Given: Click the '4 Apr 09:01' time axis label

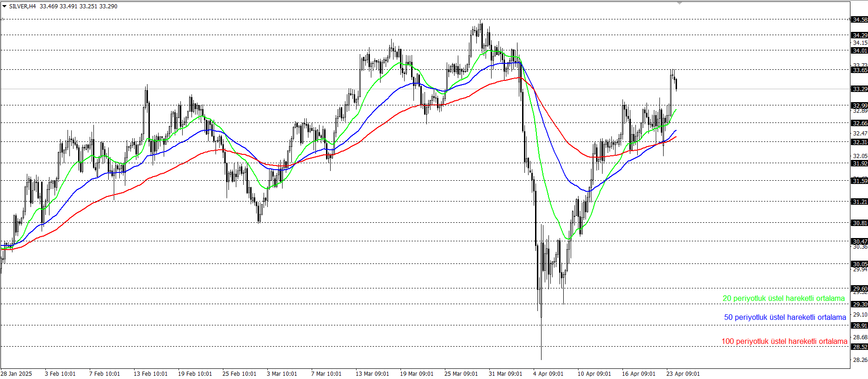Looking at the screenshot, I should pos(548,373).
